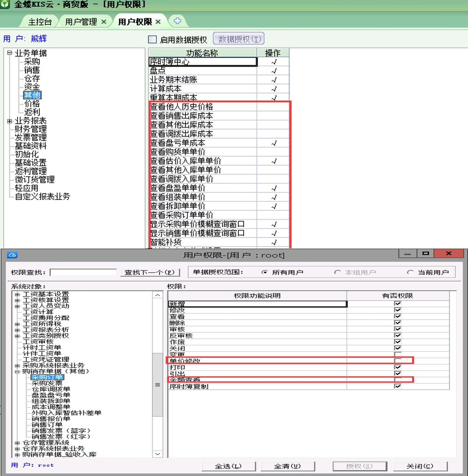Image resolution: width=468 pixels, height=476 pixels.
Task: Collapse the 业务单据 tree node
Action: pos(10,53)
